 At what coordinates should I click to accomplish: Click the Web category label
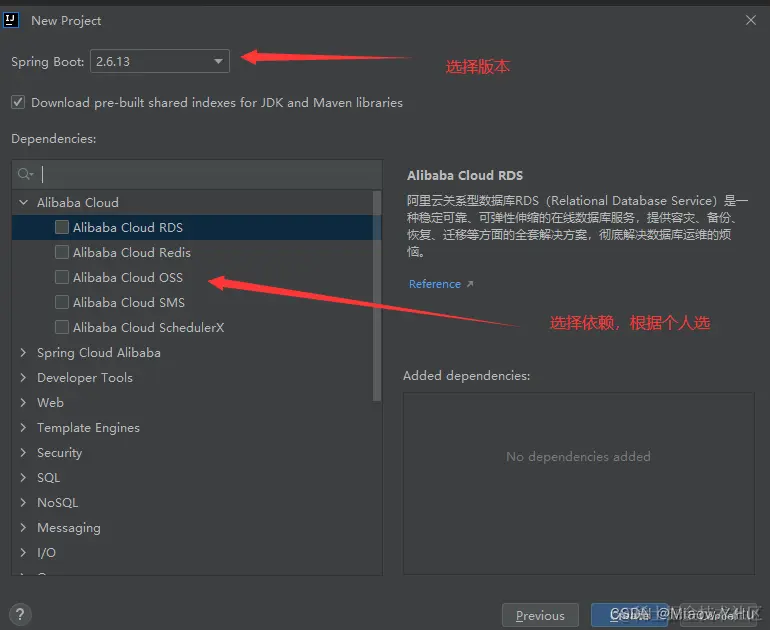point(50,402)
